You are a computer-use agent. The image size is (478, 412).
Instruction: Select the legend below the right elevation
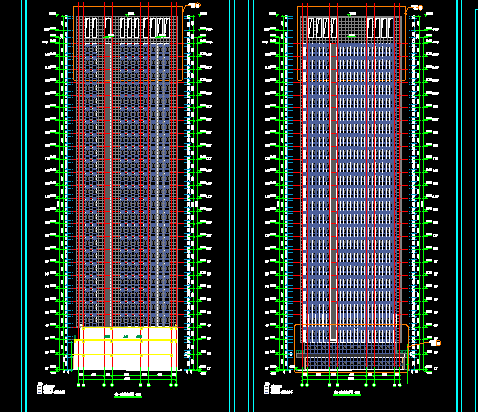pyautogui.click(x=278, y=388)
